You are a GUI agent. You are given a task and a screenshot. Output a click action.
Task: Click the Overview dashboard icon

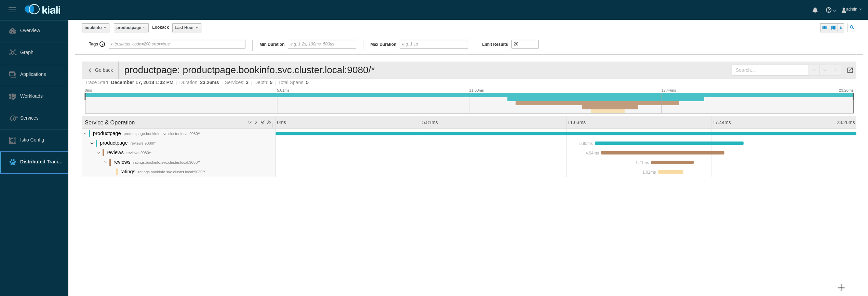(x=13, y=31)
